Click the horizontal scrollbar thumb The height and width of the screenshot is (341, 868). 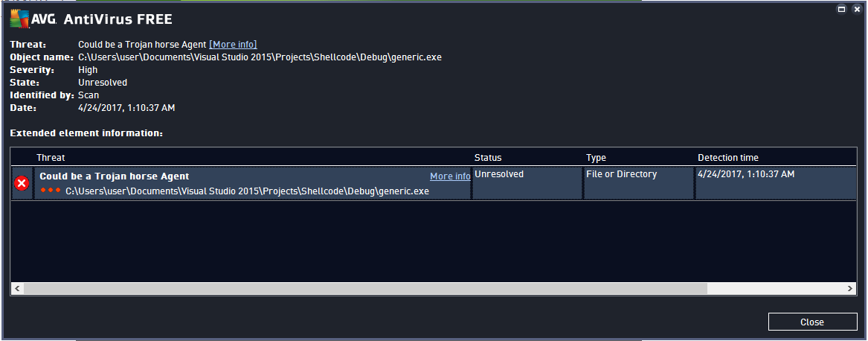click(365, 289)
